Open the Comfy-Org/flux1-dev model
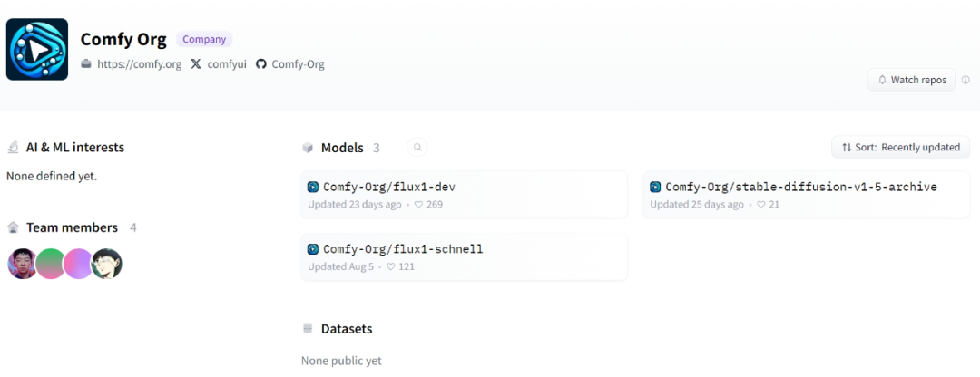 point(464,194)
